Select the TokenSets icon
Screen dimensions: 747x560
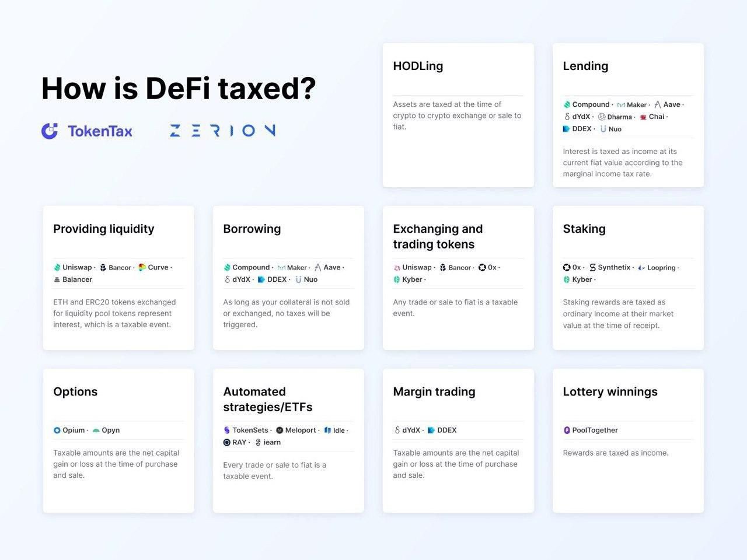(x=227, y=430)
